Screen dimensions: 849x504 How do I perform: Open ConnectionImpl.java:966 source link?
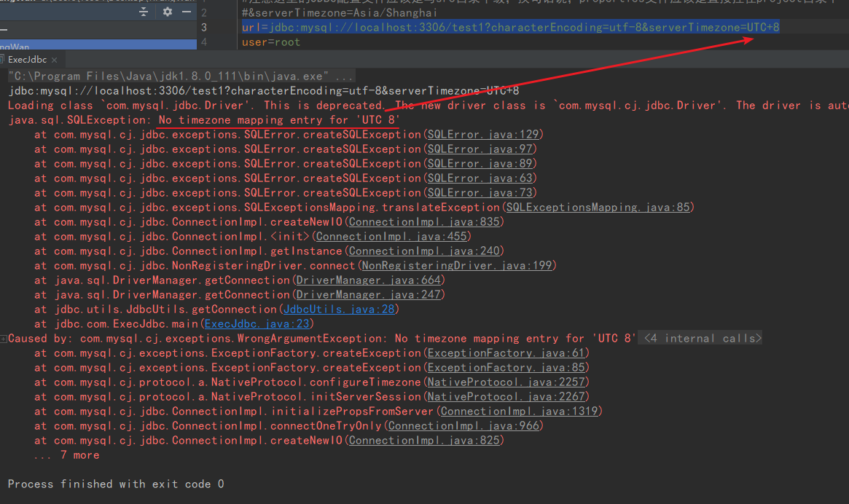point(463,425)
